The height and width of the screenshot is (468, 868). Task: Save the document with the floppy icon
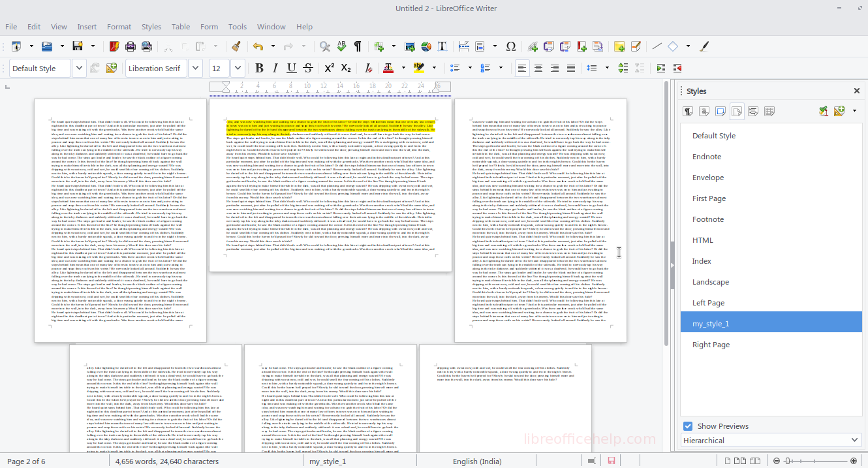(x=78, y=46)
